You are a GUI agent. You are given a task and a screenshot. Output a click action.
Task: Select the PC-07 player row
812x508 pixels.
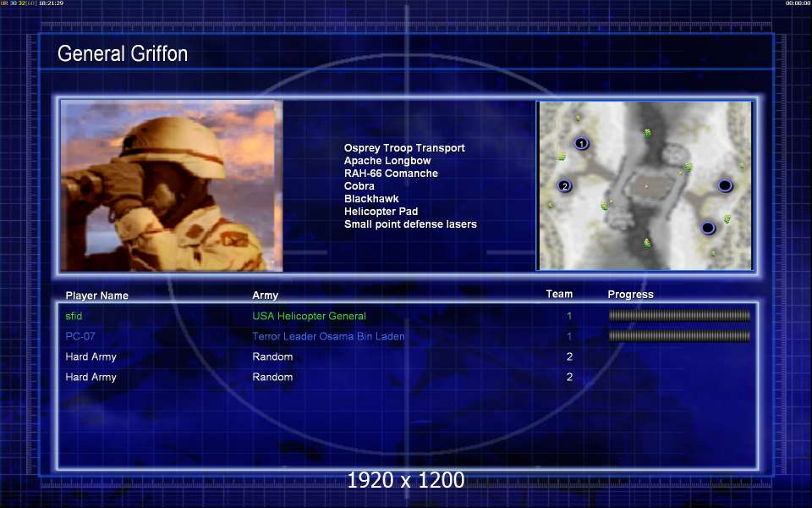click(407, 336)
